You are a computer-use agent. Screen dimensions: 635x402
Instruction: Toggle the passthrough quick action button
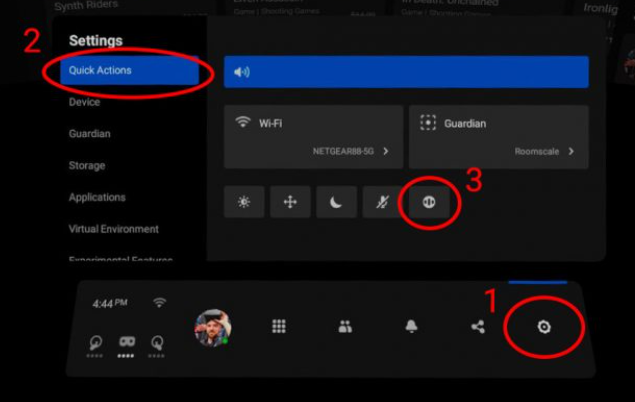tap(429, 202)
